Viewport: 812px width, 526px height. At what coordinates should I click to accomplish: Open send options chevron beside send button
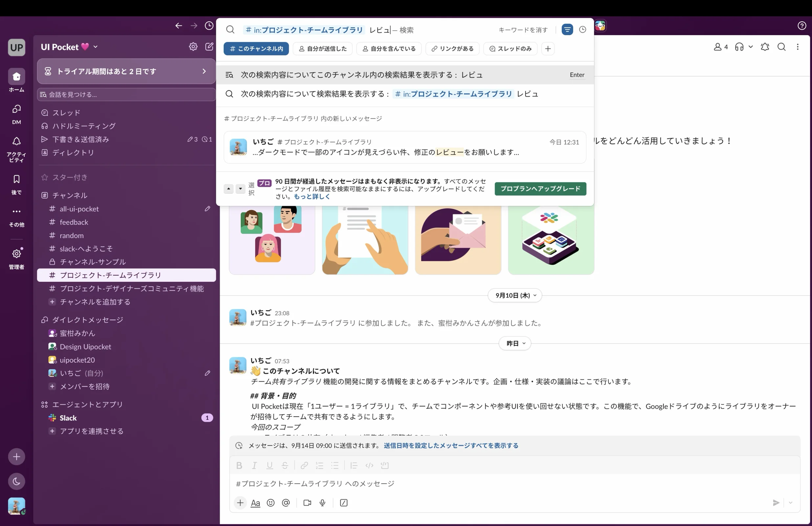(x=790, y=503)
